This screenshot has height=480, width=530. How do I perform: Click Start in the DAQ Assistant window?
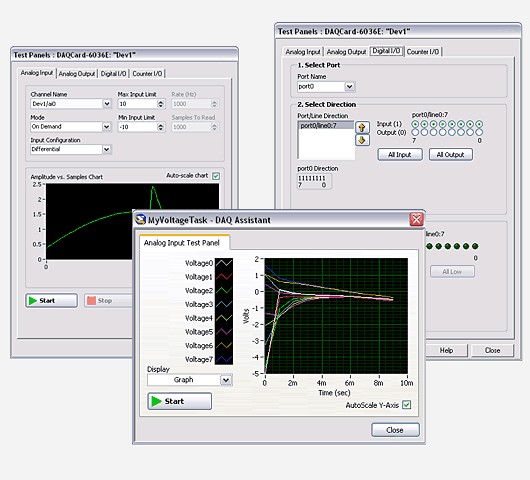(x=179, y=401)
